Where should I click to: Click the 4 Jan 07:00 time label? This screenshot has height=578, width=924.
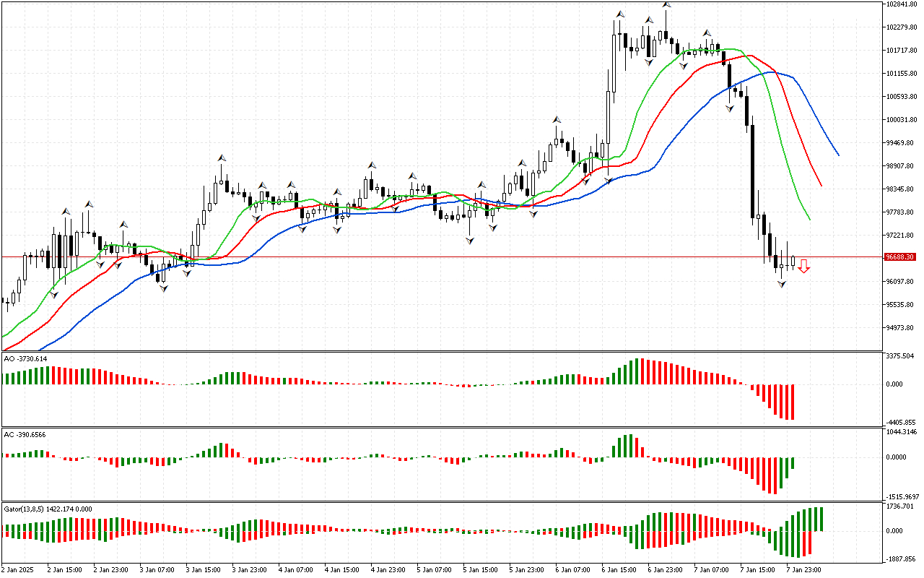coord(295,569)
